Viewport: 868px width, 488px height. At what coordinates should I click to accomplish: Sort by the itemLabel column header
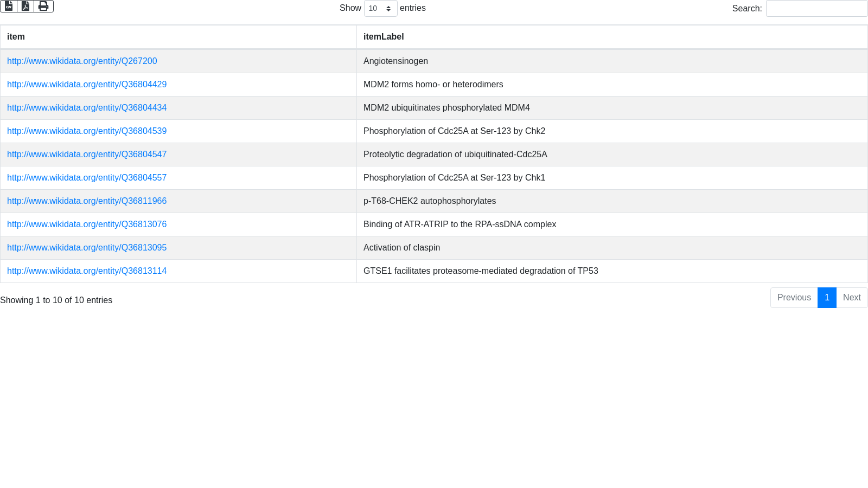[x=384, y=37]
